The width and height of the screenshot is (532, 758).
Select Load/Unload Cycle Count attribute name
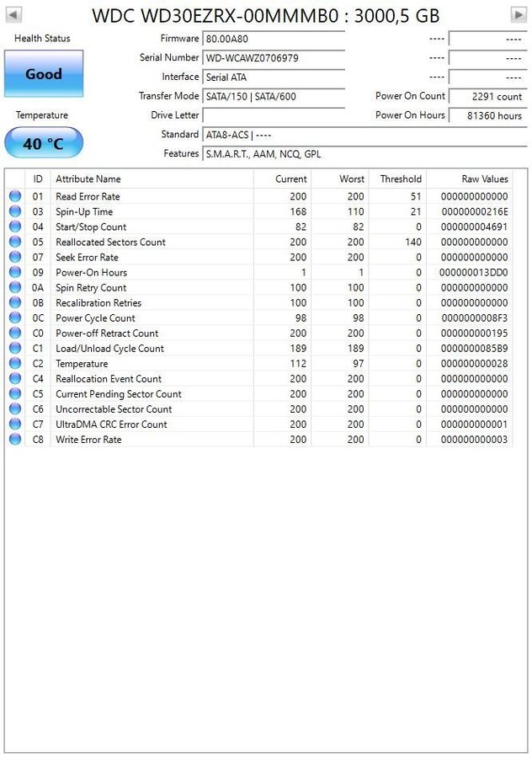pyautogui.click(x=109, y=349)
